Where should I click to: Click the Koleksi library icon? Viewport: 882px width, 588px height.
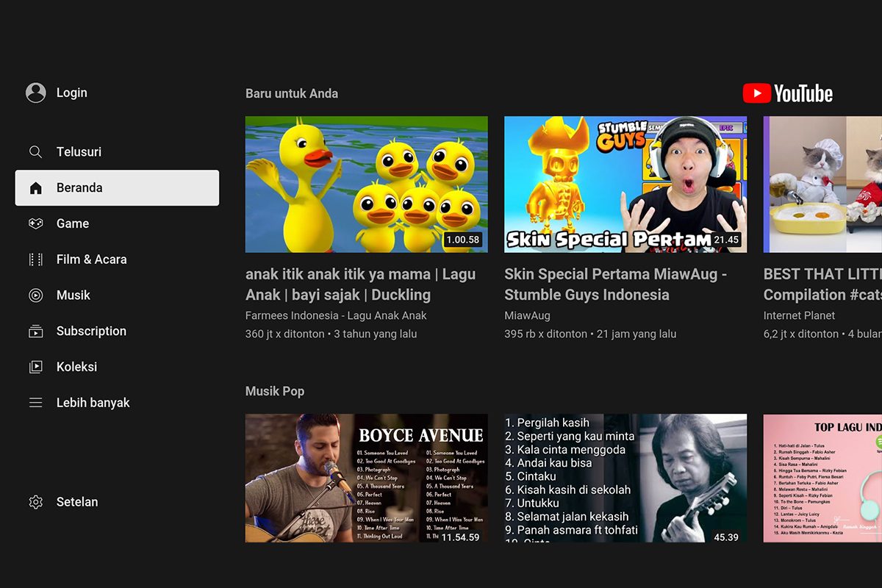[35, 367]
